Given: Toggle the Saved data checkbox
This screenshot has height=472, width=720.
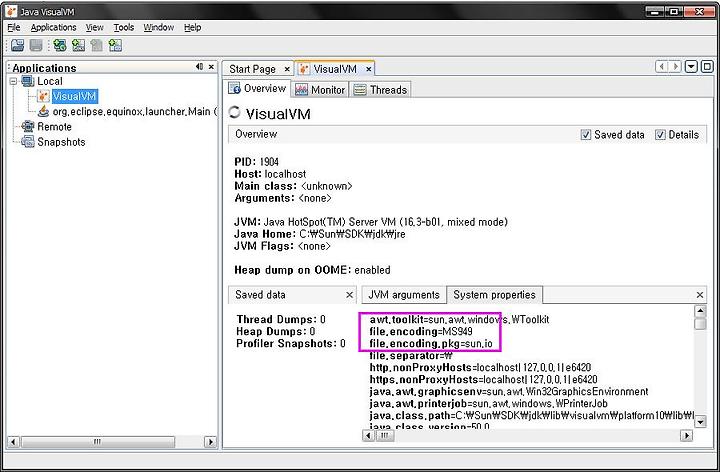Looking at the screenshot, I should coord(585,135).
